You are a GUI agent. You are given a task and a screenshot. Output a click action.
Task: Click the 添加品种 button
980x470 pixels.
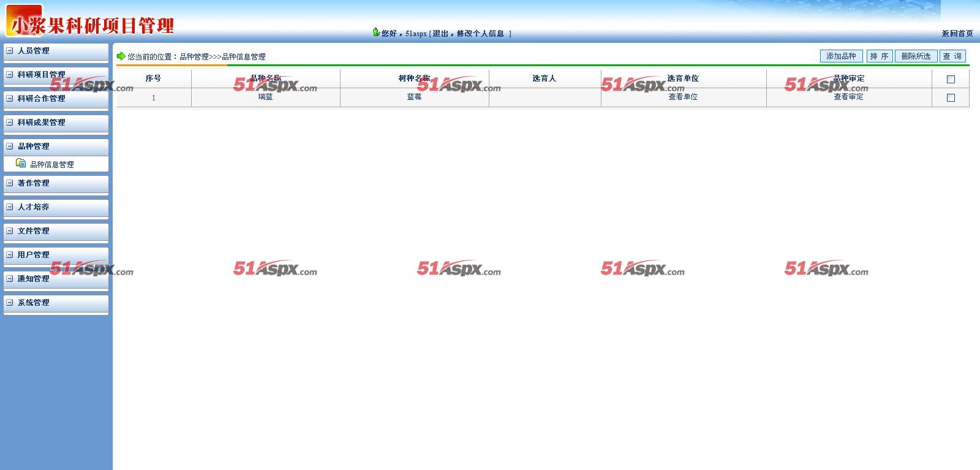(x=841, y=56)
